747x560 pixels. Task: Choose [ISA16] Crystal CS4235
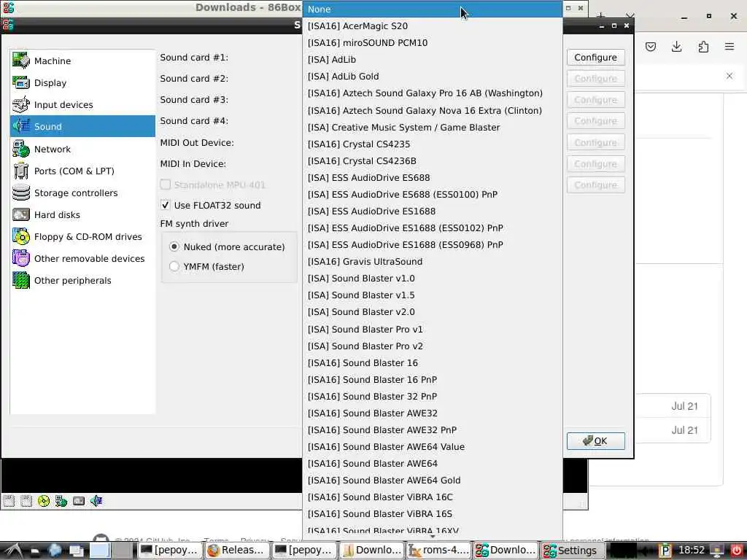432,144
